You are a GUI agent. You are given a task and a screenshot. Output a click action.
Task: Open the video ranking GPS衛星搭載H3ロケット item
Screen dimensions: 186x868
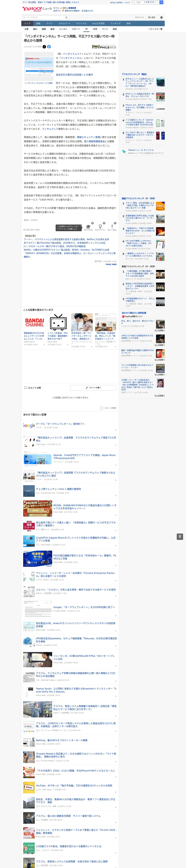140,300
